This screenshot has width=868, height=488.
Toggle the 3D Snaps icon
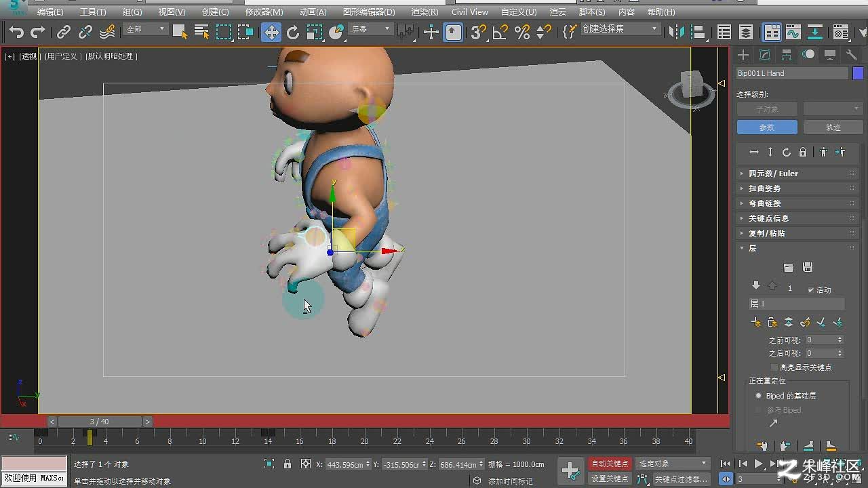pos(479,32)
